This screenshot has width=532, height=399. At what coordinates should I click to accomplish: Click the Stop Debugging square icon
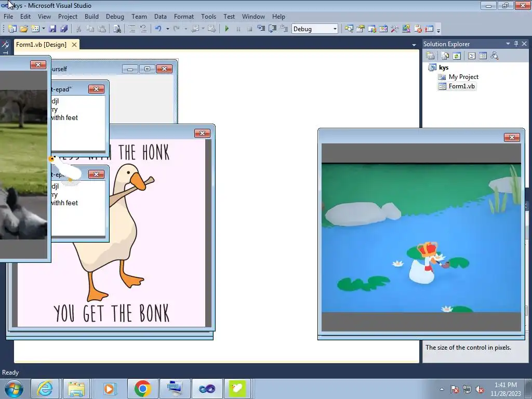250,29
